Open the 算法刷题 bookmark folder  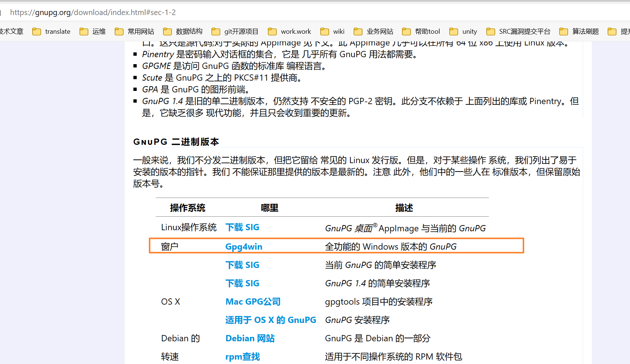[x=579, y=32]
